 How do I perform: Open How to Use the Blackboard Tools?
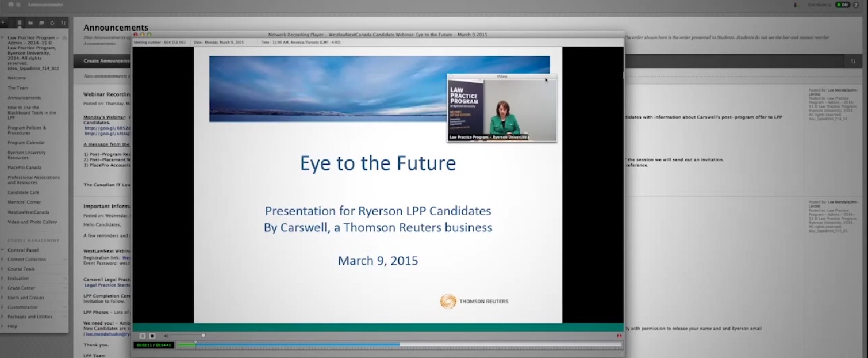tap(32, 113)
